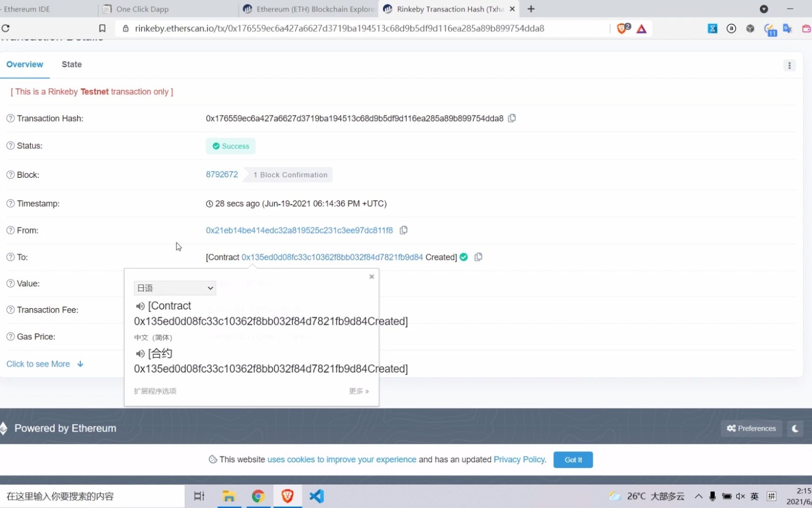Copy the From address
Viewport: 812px width, 508px height.
point(403,230)
